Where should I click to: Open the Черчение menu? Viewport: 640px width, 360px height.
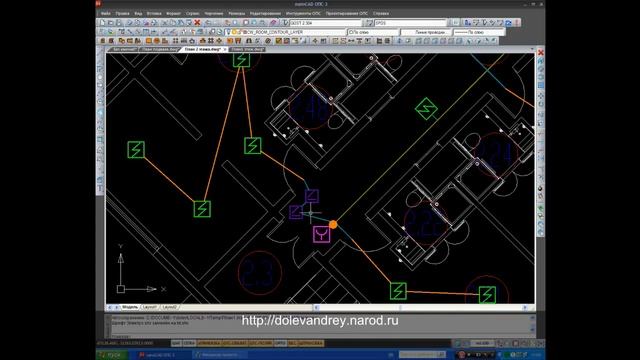click(213, 13)
